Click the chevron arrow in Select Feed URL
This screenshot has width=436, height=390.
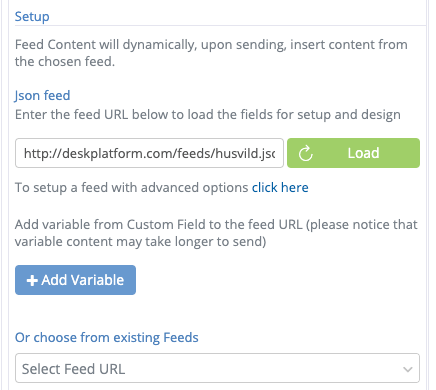pos(407,369)
